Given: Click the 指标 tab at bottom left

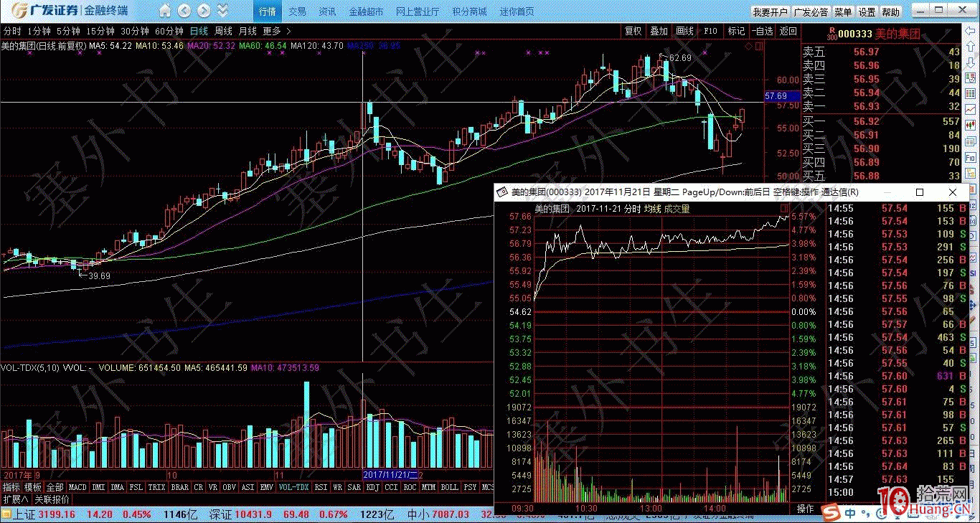Looking at the screenshot, I should [x=11, y=487].
